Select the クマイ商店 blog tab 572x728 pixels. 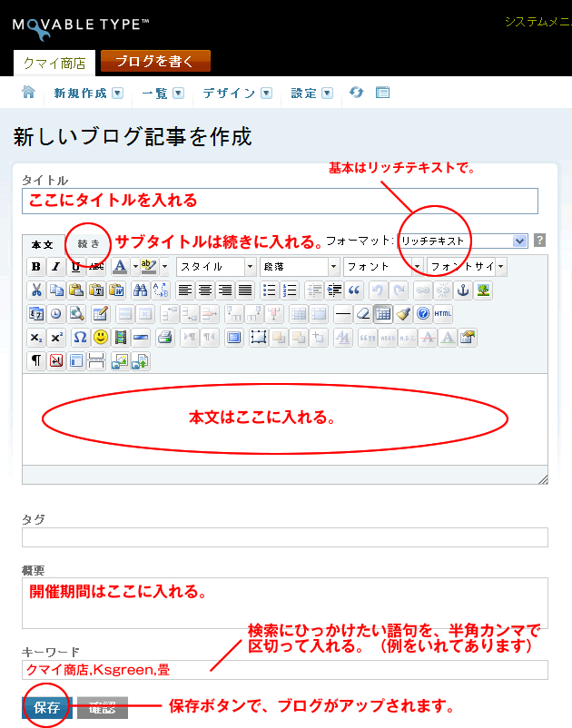tap(54, 64)
